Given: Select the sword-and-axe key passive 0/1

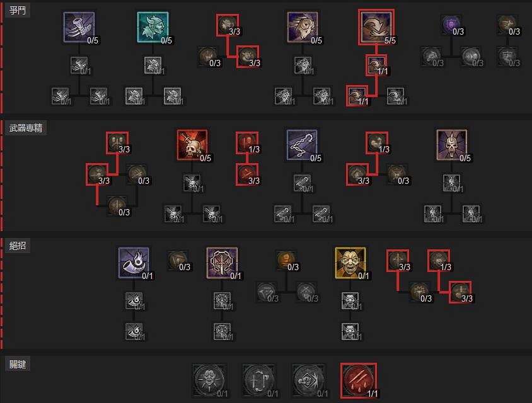Looking at the screenshot, I should (259, 380).
